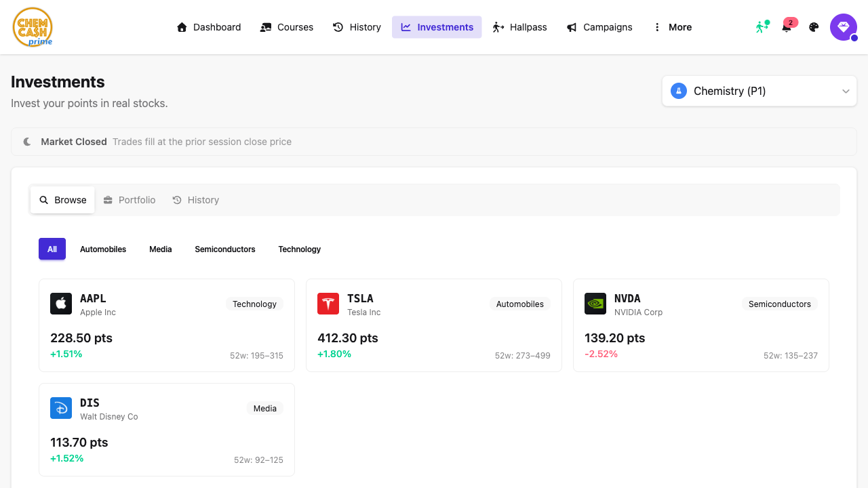Open the Campaigns page
This screenshot has width=868, height=488.
(599, 27)
